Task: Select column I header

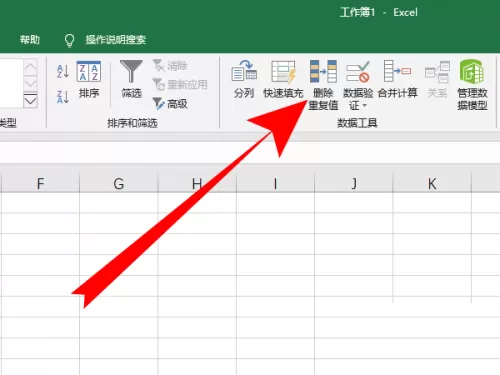Action: pos(275,183)
